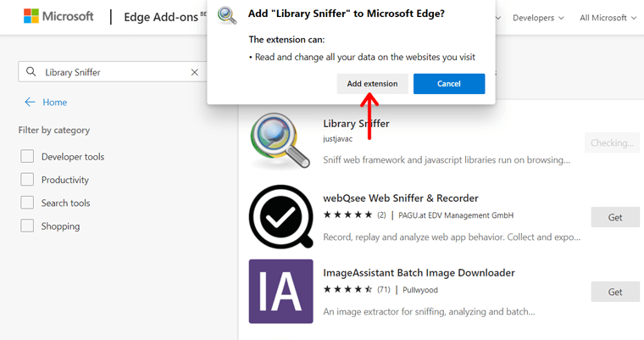
Task: Get ImageAssistant Batch Image Downloader
Action: click(x=615, y=292)
